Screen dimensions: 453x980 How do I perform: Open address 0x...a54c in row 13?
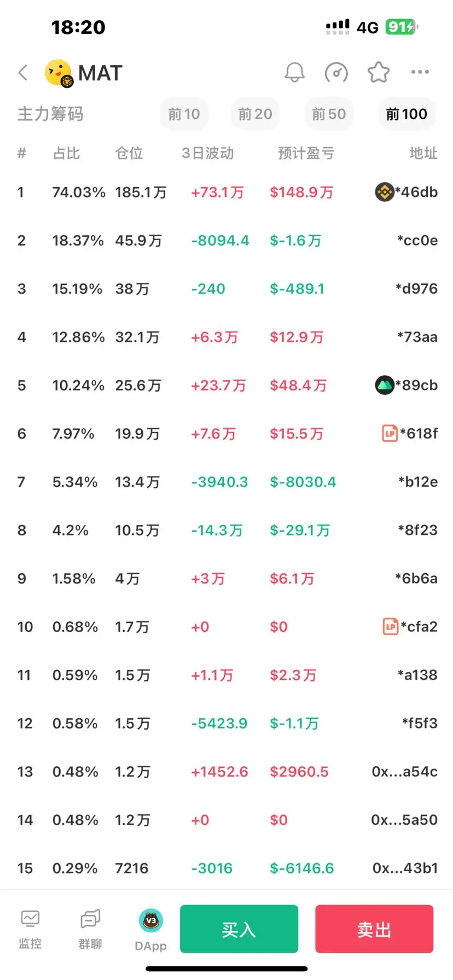point(404,772)
